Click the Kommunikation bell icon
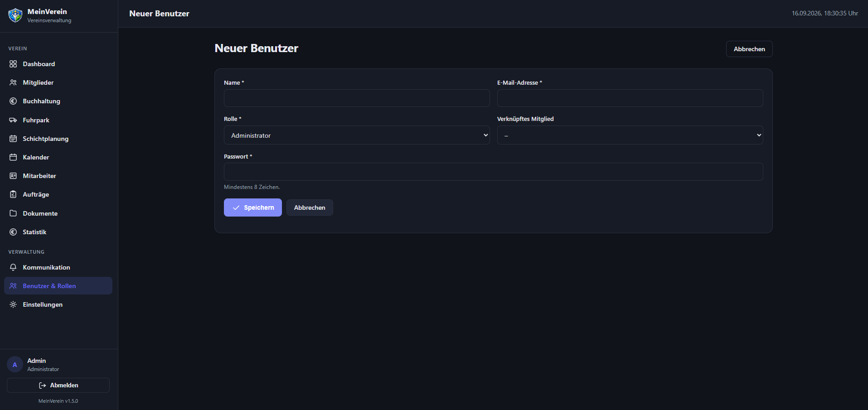The image size is (868, 410). [x=13, y=267]
